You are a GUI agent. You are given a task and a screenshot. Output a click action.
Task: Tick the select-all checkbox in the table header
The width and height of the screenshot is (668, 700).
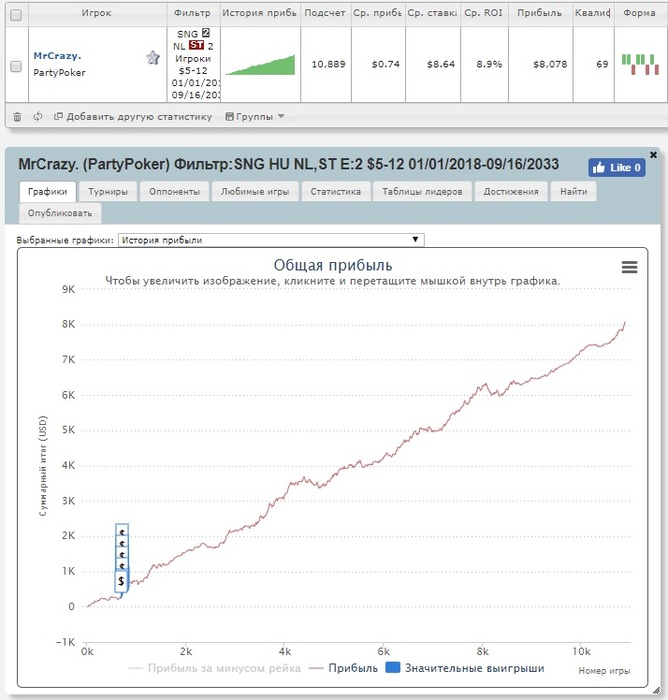[16, 15]
